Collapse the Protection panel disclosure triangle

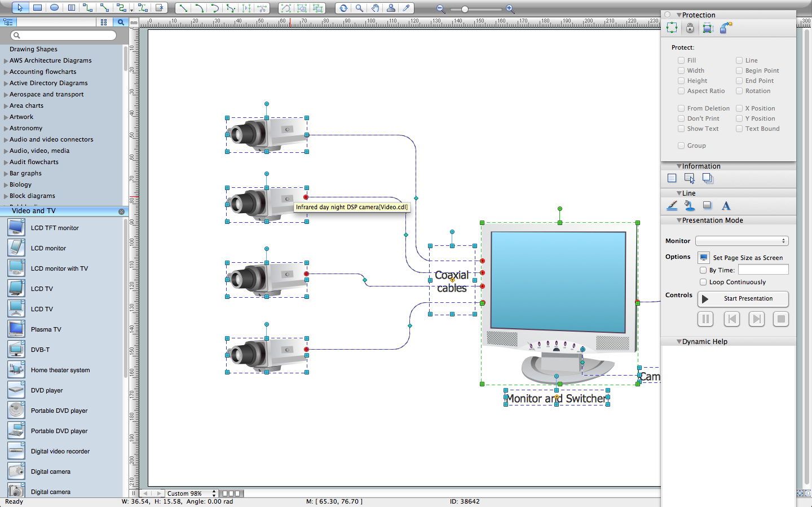click(679, 15)
